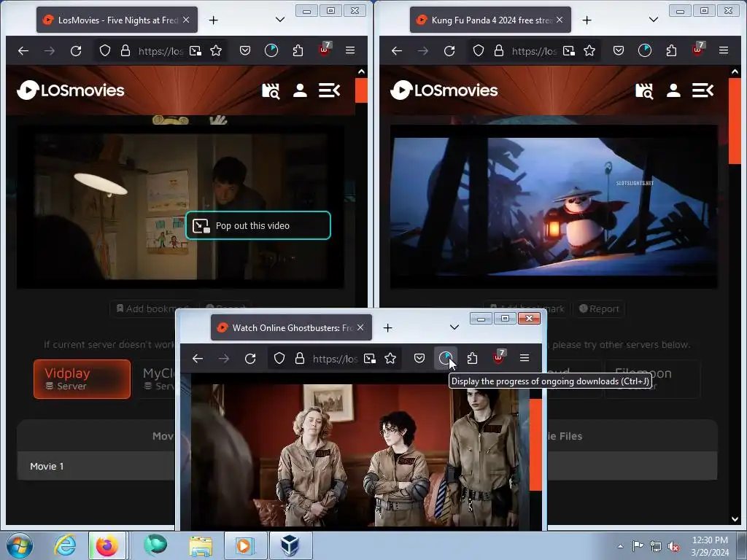Select the Watch Online Ghostbusters tab
Image resolution: width=747 pixels, height=560 pixels.
pyautogui.click(x=292, y=327)
